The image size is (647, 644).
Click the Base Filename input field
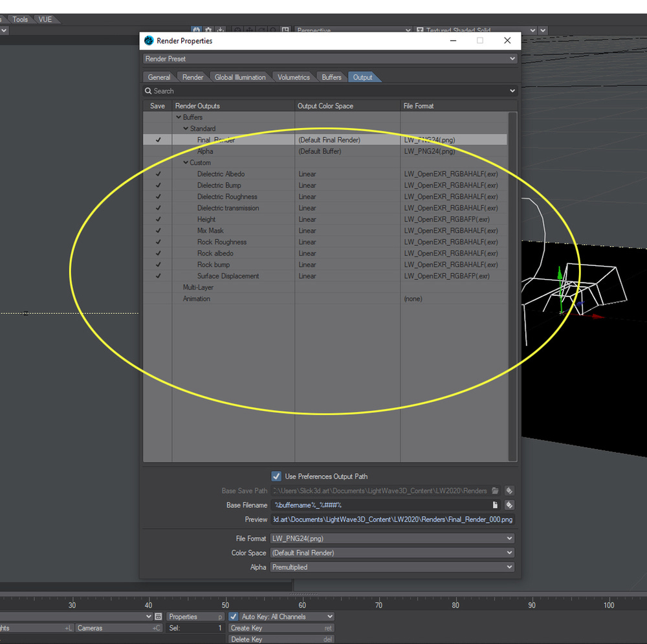click(x=381, y=505)
